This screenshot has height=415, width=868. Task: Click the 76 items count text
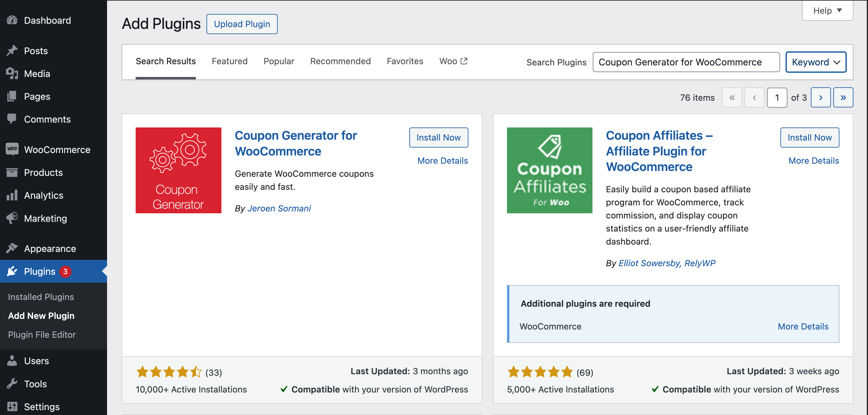(697, 97)
